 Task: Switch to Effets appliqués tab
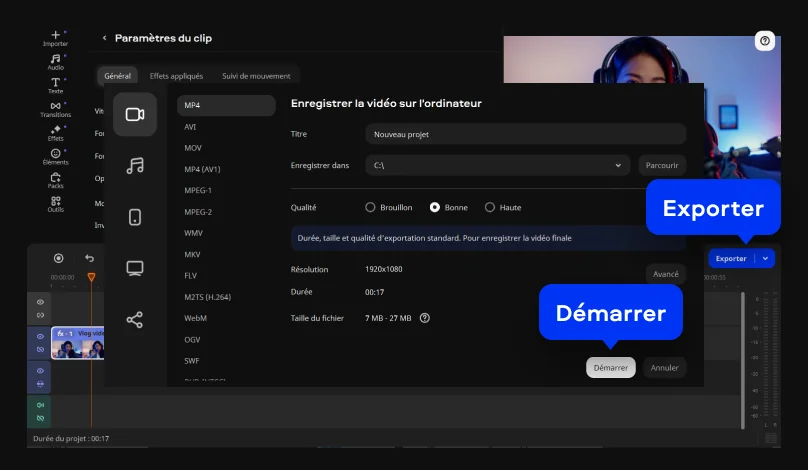[176, 76]
